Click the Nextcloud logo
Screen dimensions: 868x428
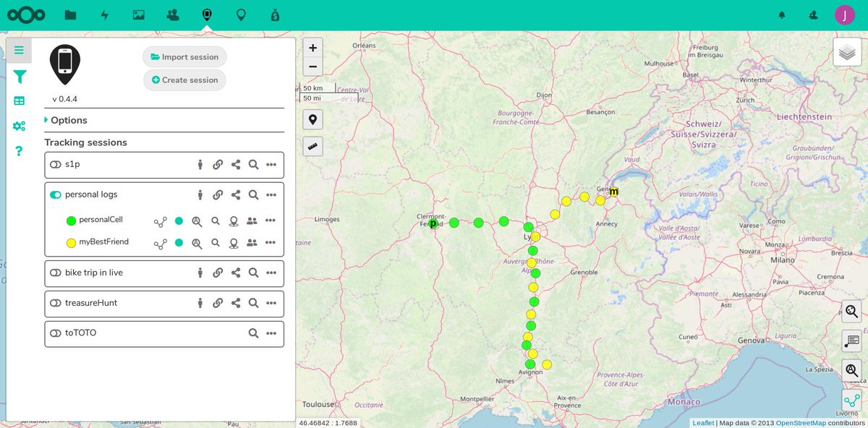(26, 14)
